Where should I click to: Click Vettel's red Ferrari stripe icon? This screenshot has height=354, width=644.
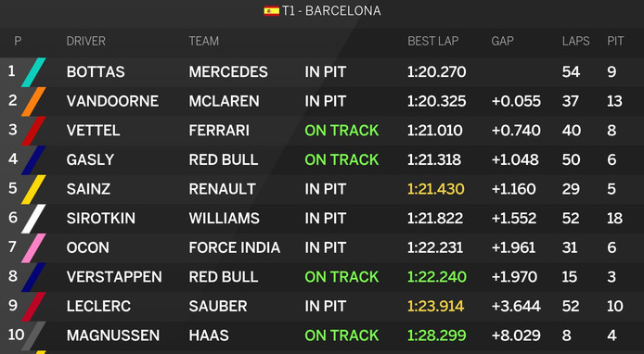pos(33,131)
